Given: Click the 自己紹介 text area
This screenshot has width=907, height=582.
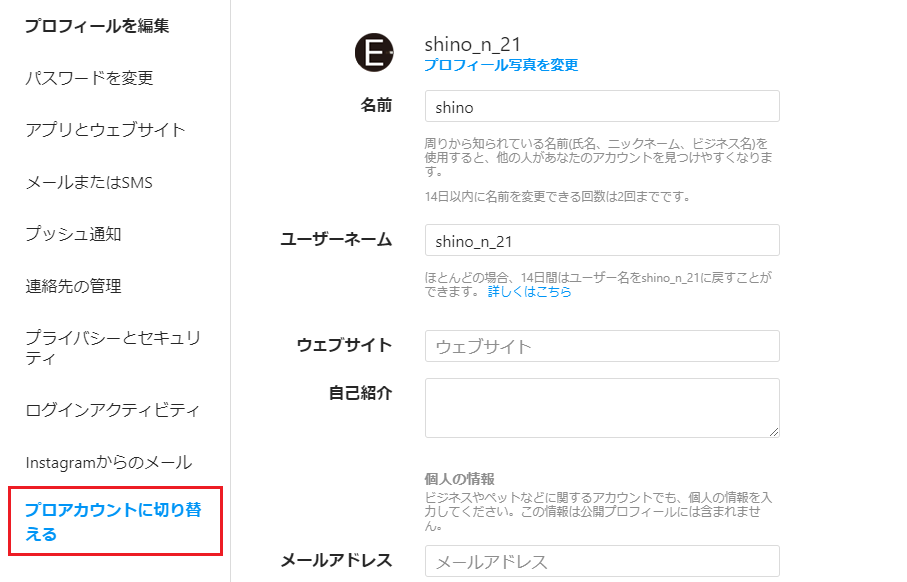Looking at the screenshot, I should [602, 408].
